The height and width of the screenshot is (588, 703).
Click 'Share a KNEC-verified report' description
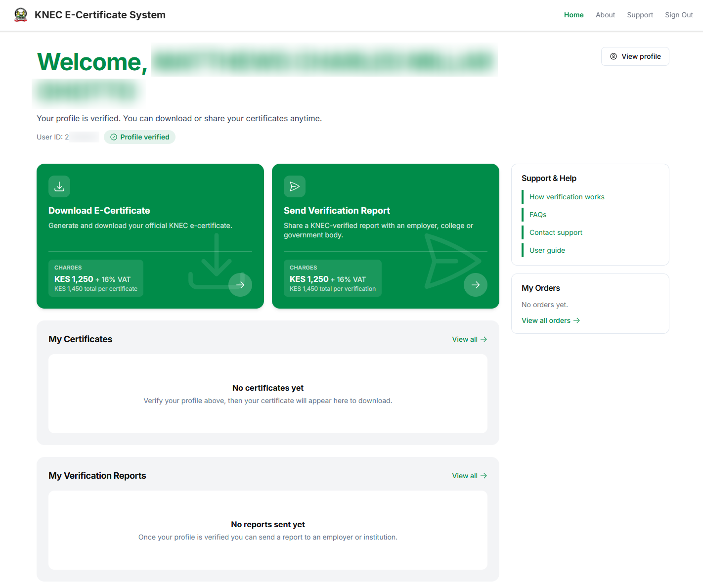point(379,230)
